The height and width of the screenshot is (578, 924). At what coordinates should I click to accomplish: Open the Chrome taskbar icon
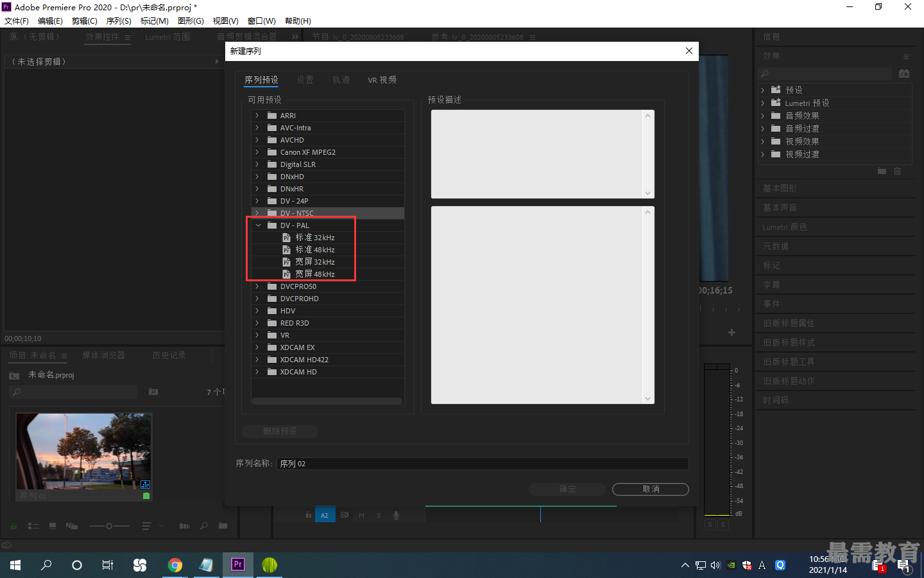pyautogui.click(x=175, y=565)
